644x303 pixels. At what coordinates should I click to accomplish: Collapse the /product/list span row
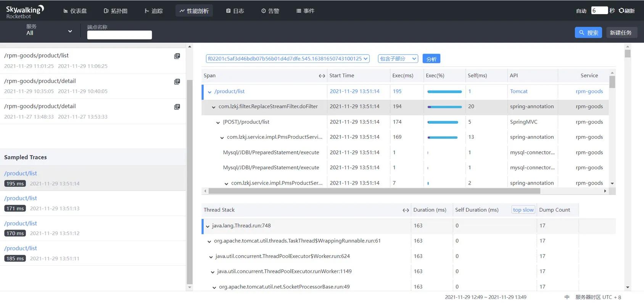pos(209,92)
